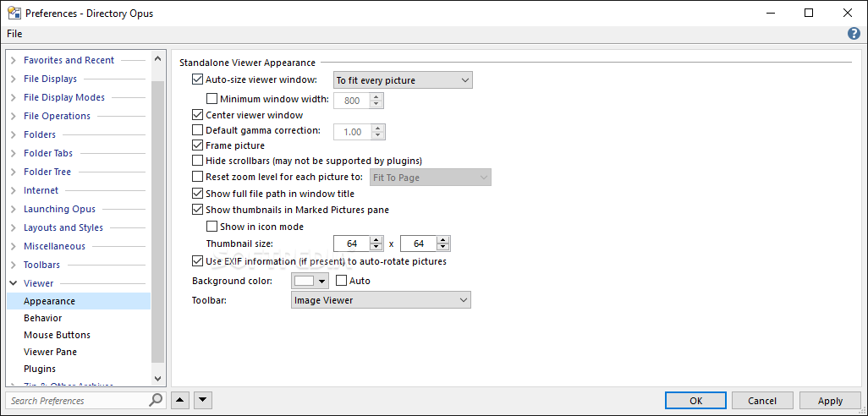868x416 pixels.
Task: Click the search magnifier icon
Action: (157, 400)
